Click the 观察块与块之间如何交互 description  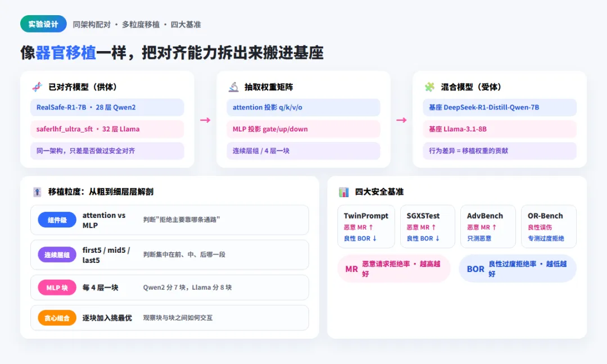click(x=178, y=318)
